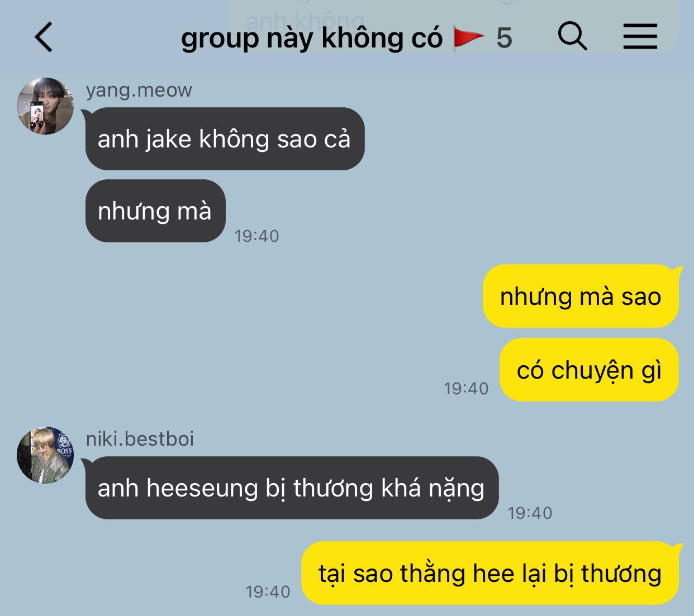Select the 'anh jake không sao cả' message
This screenshot has width=694, height=616.
click(x=225, y=139)
